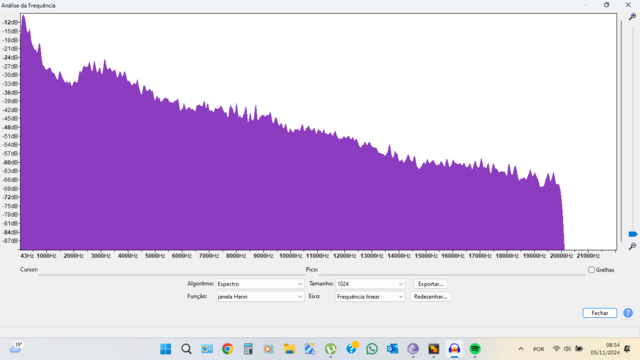
Task: Open the Eixo dropdown showing Frequência linear
Action: 370,297
